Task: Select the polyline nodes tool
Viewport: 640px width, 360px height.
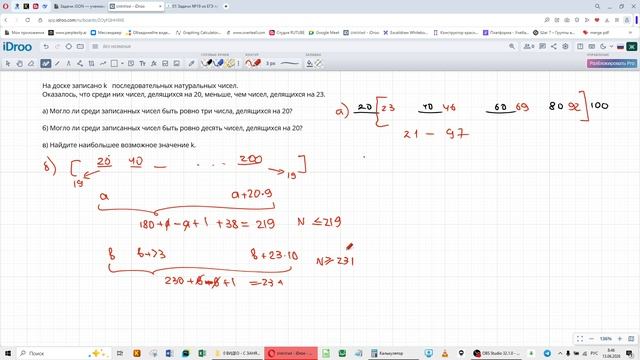Action: [80, 64]
